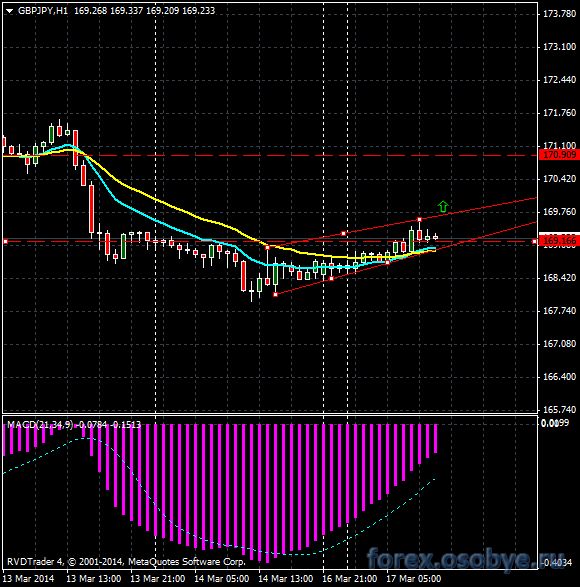The width and height of the screenshot is (580, 587).
Task: Click the 13 Mar 2014 date label
Action: pyautogui.click(x=28, y=579)
